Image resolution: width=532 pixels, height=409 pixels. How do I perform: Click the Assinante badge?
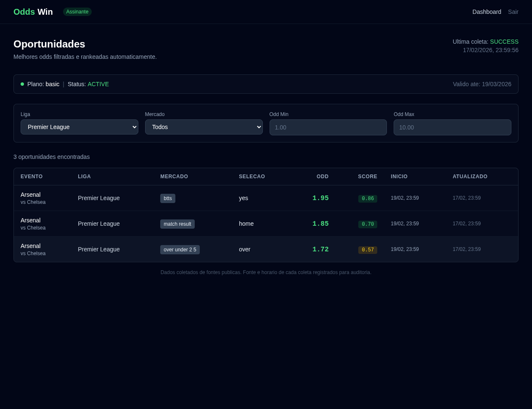[x=77, y=12]
